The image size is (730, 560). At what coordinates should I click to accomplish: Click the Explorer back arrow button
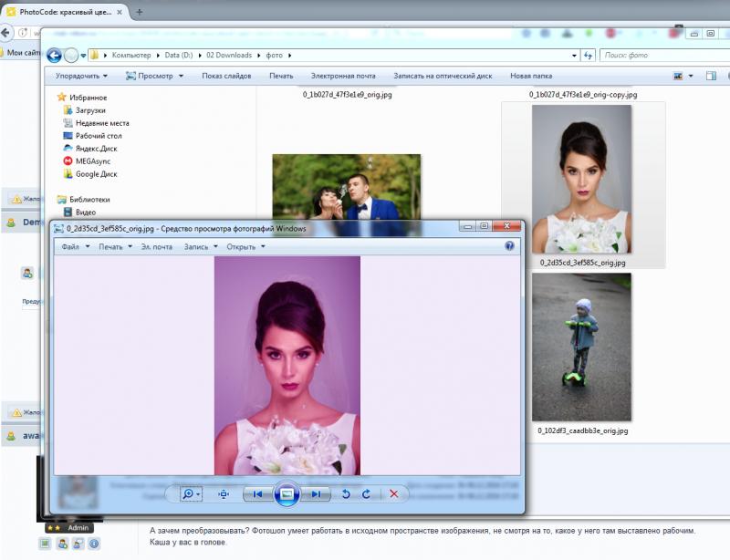click(55, 56)
